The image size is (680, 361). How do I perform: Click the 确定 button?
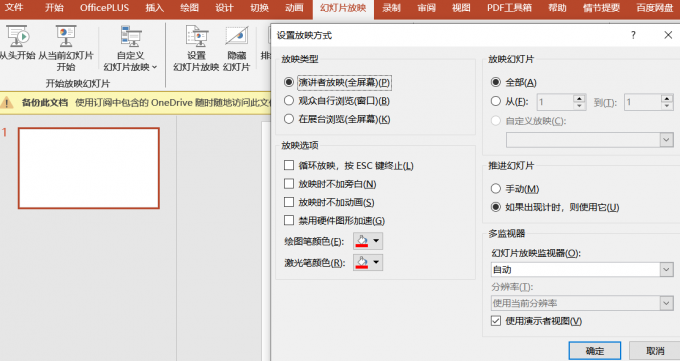coord(595,351)
